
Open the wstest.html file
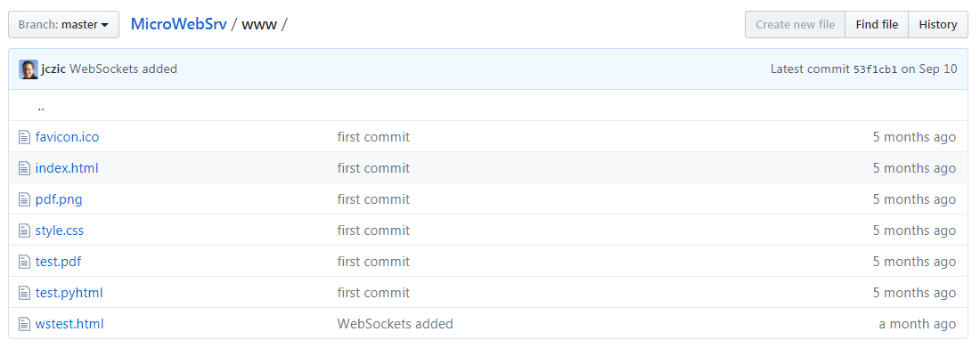click(69, 324)
